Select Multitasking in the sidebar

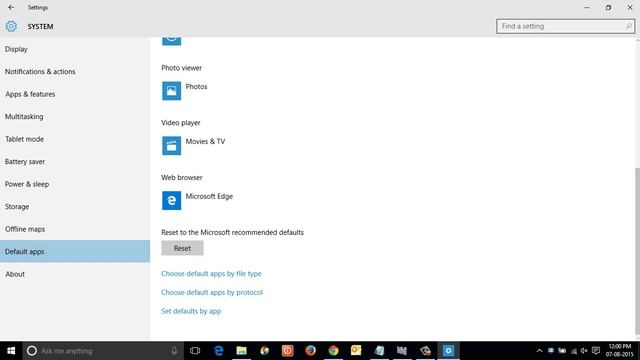tap(75, 116)
